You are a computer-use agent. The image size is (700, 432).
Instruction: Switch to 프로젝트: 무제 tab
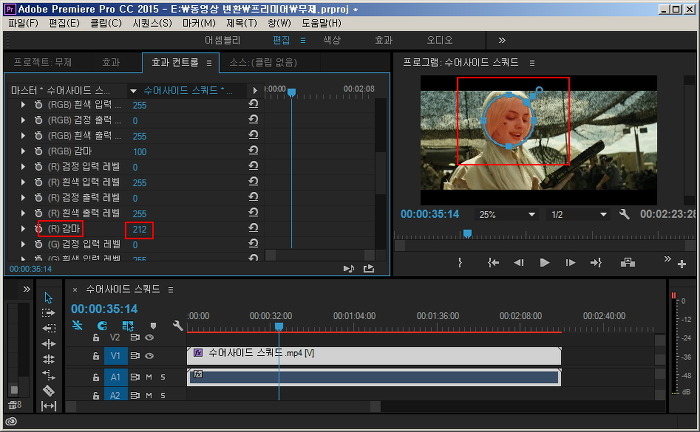[x=42, y=62]
